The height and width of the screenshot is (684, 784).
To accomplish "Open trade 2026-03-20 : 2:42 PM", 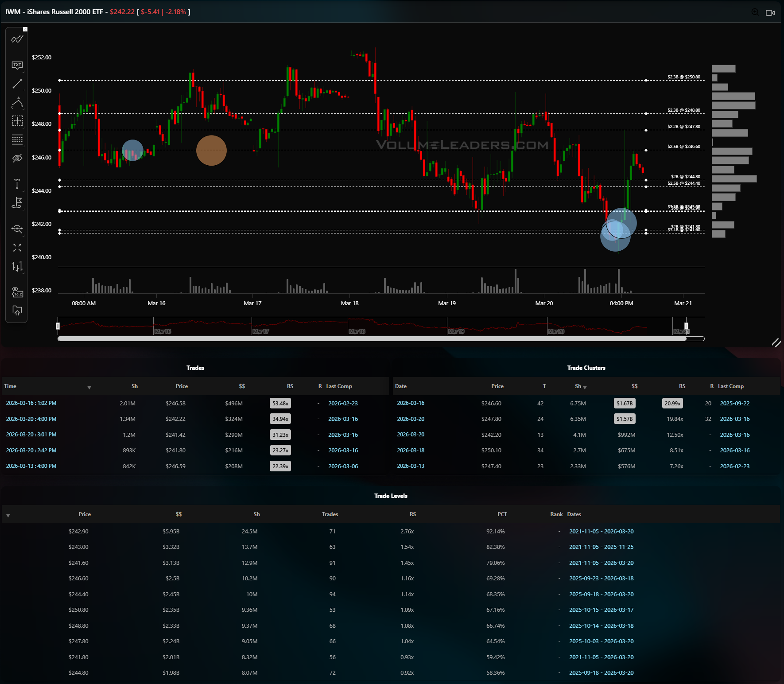I will click(31, 451).
